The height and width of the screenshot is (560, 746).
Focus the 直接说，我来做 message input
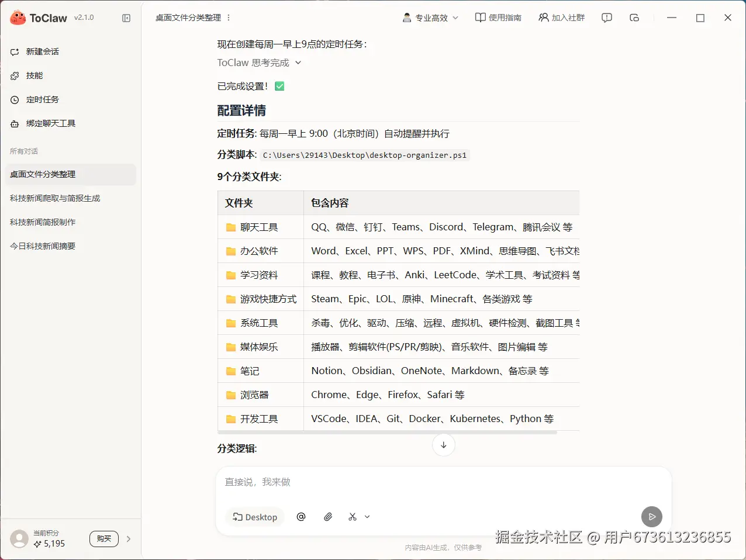pyautogui.click(x=443, y=482)
